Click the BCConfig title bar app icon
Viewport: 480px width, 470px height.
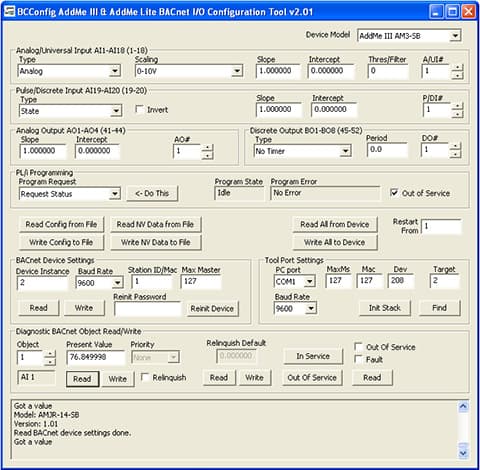point(9,12)
